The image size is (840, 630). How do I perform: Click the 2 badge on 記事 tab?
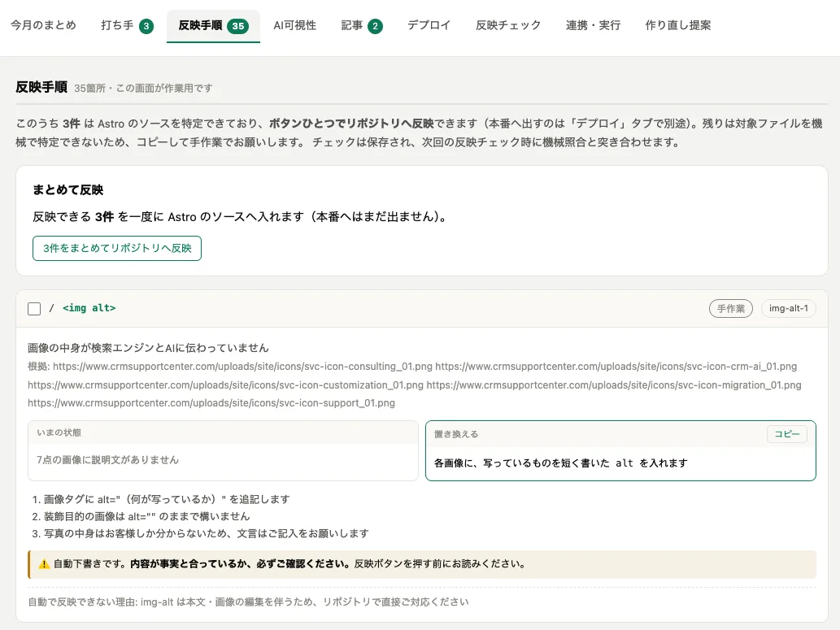tap(376, 26)
